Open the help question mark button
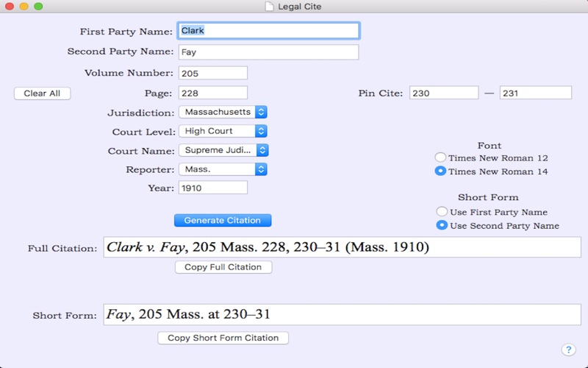The height and width of the screenshot is (368, 588). tap(568, 350)
